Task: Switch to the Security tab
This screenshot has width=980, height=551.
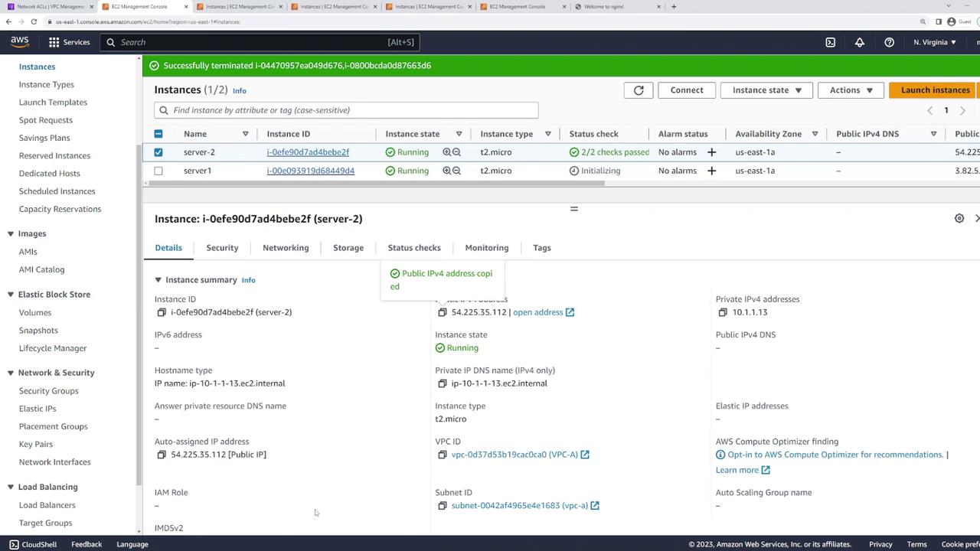Action: coord(222,248)
